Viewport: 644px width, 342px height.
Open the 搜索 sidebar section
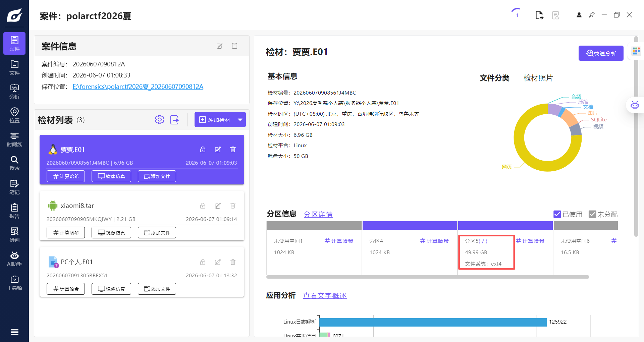coord(14,163)
